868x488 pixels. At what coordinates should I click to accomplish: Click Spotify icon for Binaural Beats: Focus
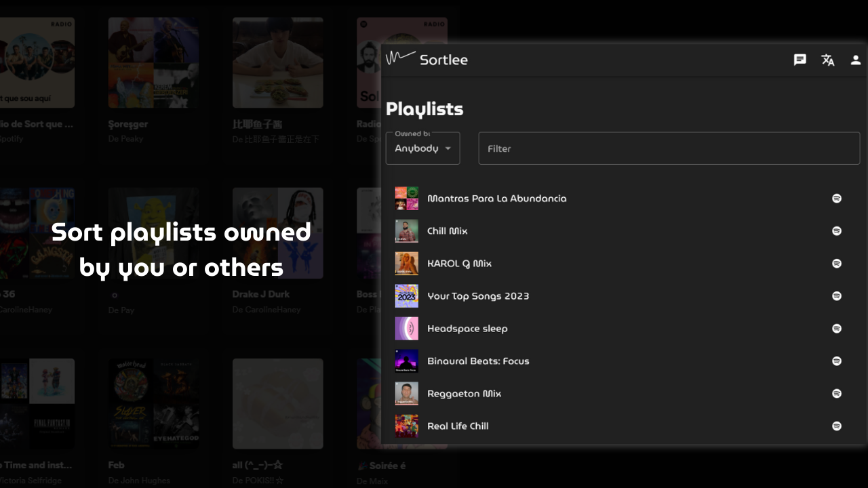click(x=837, y=361)
